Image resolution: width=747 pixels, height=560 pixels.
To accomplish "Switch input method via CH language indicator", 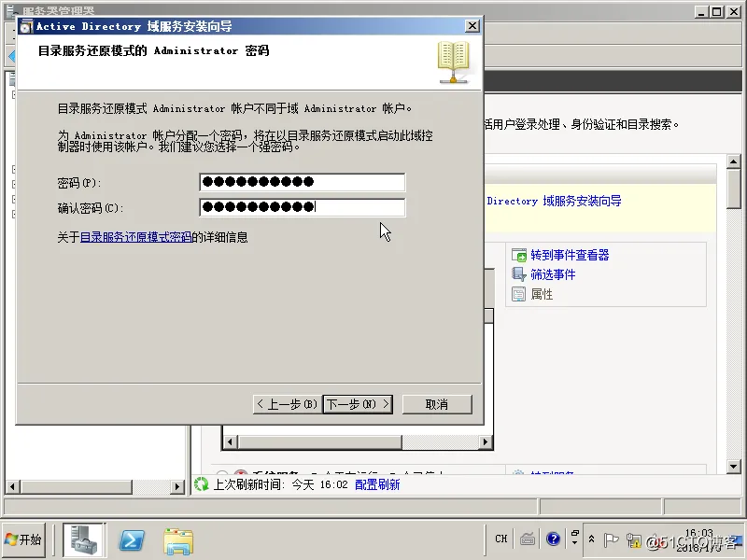I will pos(500,539).
